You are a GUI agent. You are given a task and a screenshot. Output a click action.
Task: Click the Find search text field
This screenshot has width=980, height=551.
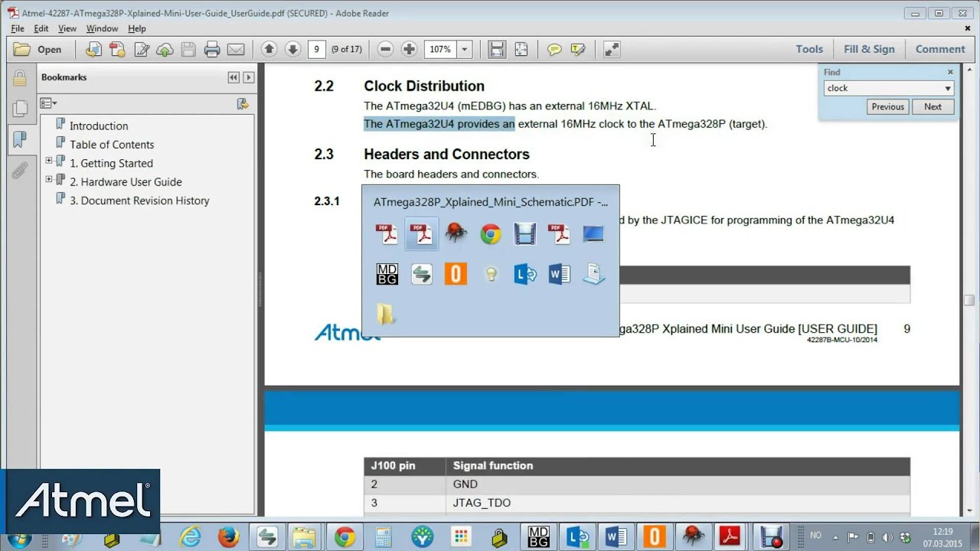pos(883,88)
